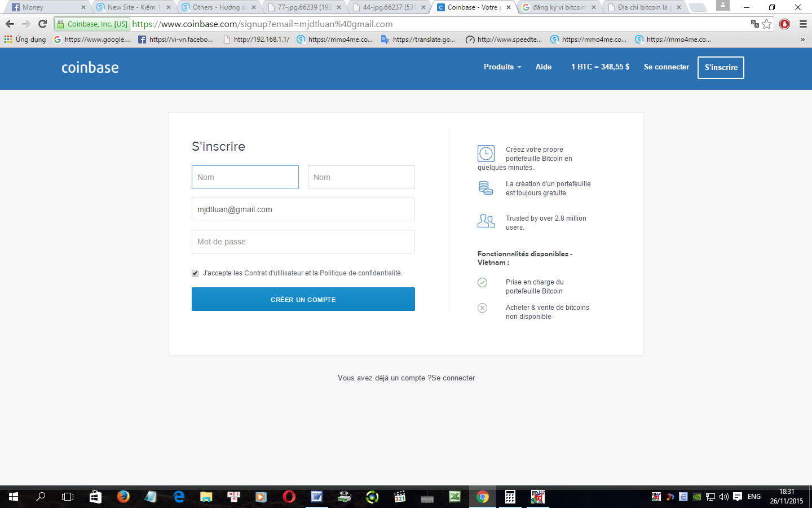Open the NVIDIA tray icon

697,497
